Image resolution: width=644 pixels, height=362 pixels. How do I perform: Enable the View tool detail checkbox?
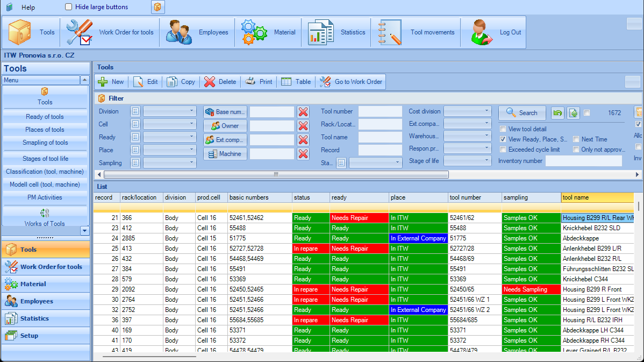click(x=503, y=128)
